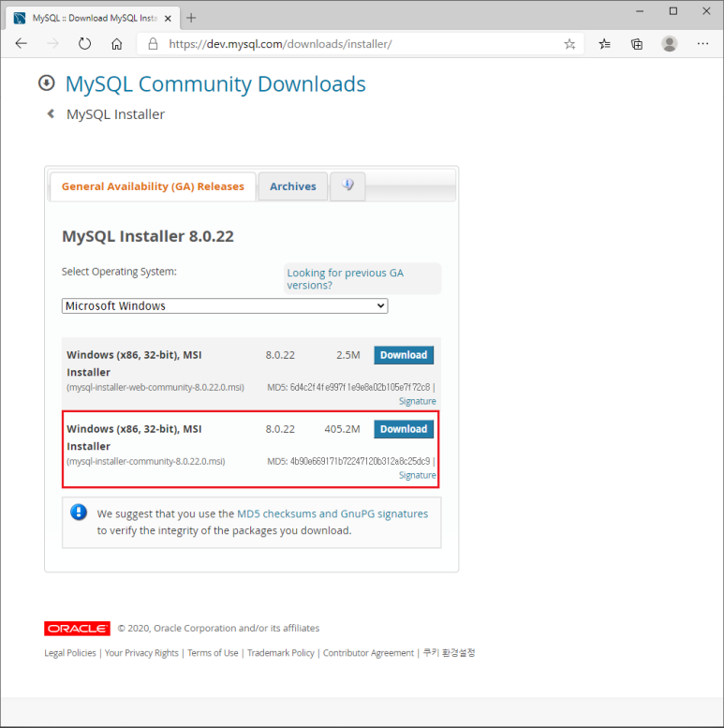Click MD5 hash starting with 4b90e6
The height and width of the screenshot is (728, 724).
(x=361, y=462)
